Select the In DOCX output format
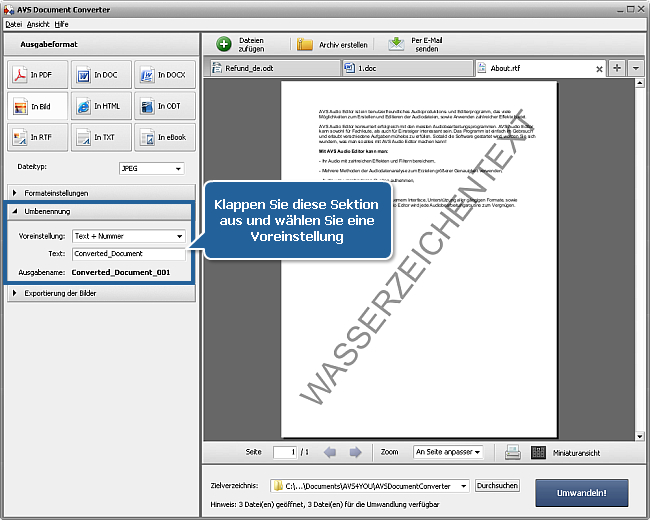This screenshot has width=650, height=520. (165, 75)
